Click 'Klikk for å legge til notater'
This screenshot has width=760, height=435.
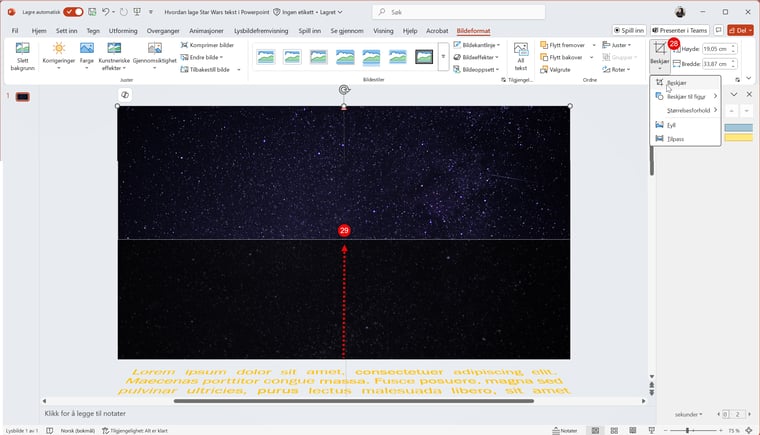point(85,413)
